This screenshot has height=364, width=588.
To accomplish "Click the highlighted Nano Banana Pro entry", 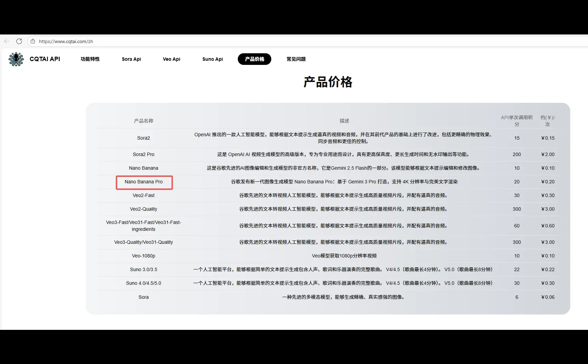I will 144,182.
